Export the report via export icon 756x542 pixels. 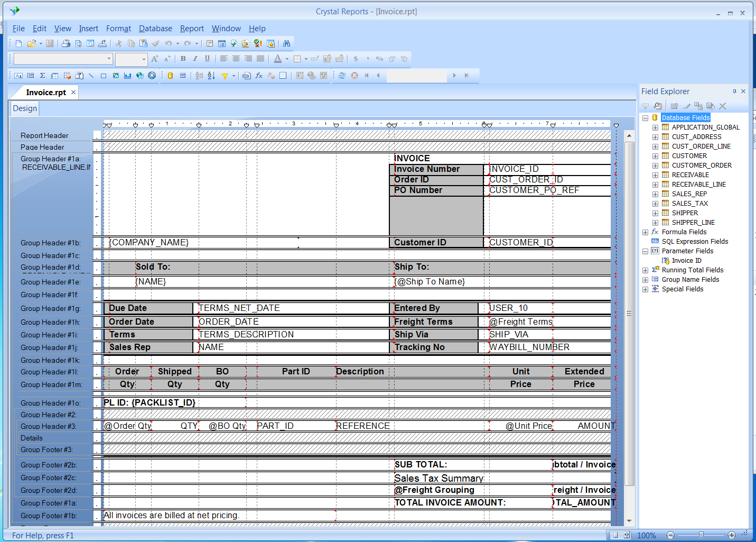pos(102,43)
